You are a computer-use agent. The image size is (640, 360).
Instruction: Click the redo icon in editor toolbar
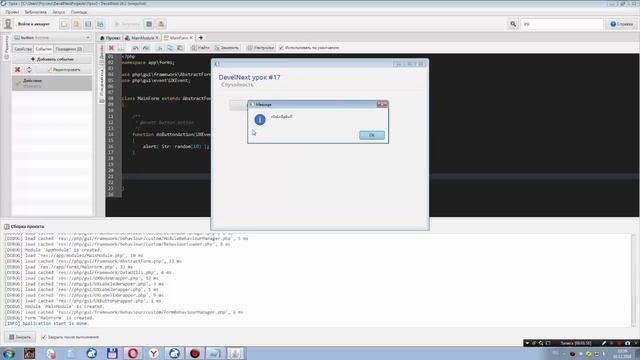(146, 48)
